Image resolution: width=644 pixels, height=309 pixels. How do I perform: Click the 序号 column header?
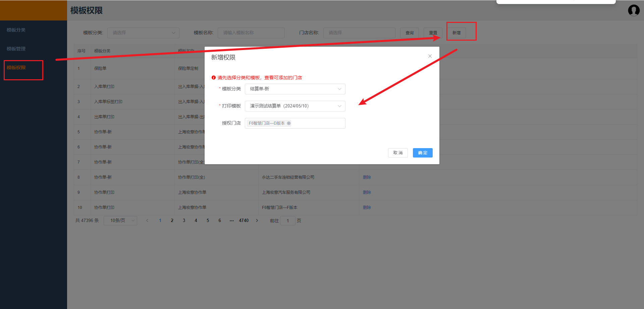(82, 51)
